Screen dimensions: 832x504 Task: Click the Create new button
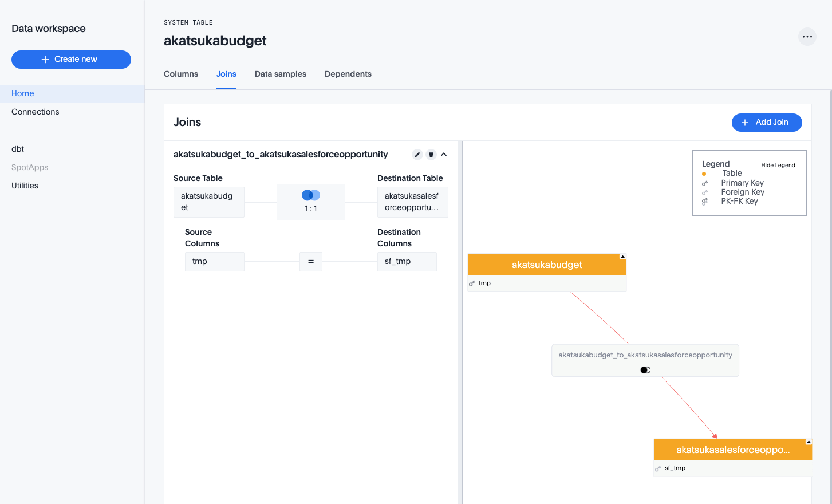point(71,60)
